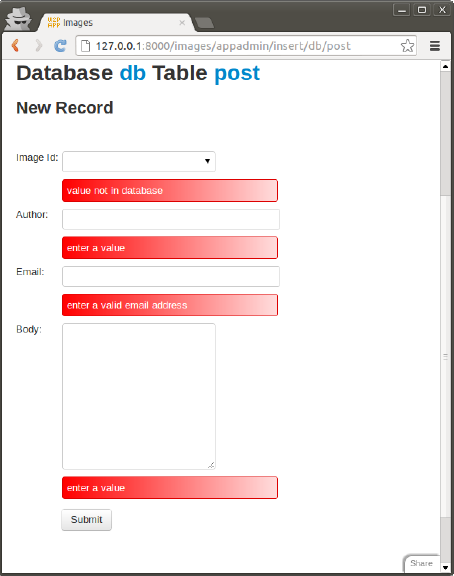The width and height of the screenshot is (454, 576).
Task: Click the incognito spy icon
Action: tap(18, 18)
